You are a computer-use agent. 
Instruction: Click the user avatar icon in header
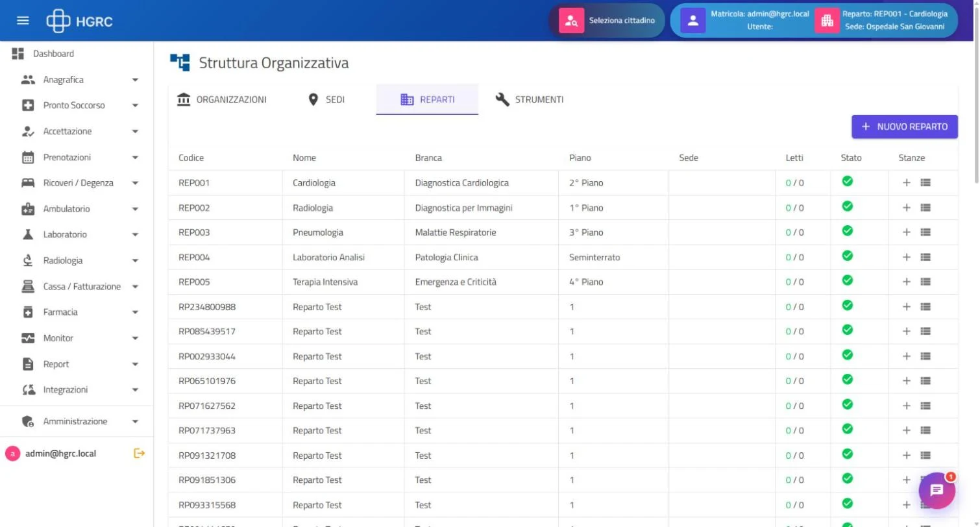[x=692, y=21]
